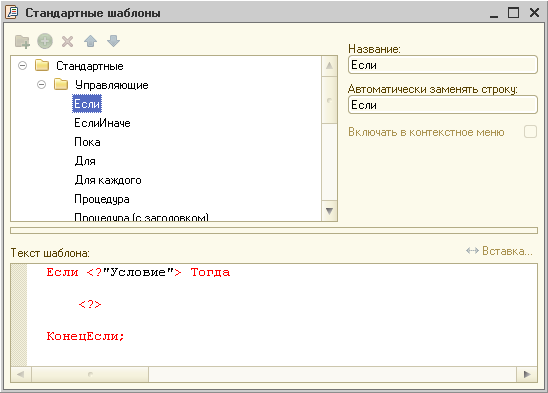548x393 pixels.
Task: Click the Управляющие folder icon
Action: 61,84
